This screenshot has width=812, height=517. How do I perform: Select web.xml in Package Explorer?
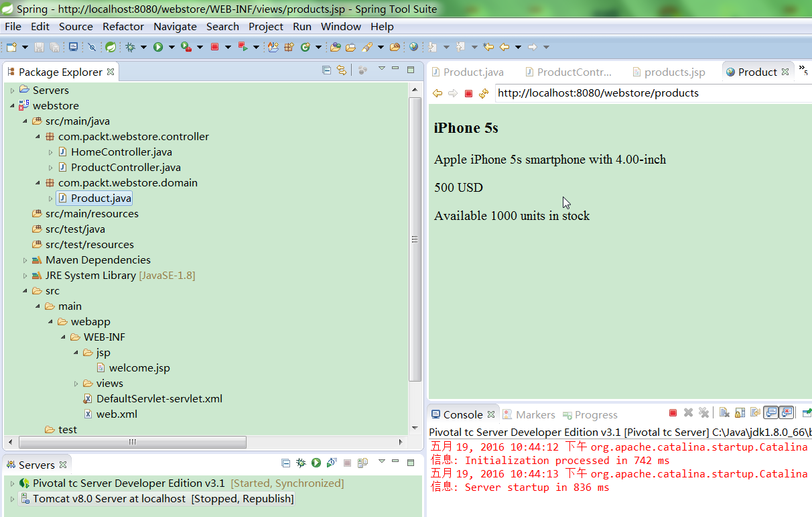pos(117,414)
